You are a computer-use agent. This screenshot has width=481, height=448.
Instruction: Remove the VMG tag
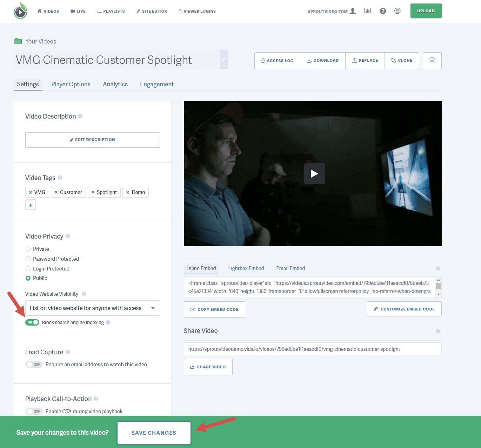31,192
